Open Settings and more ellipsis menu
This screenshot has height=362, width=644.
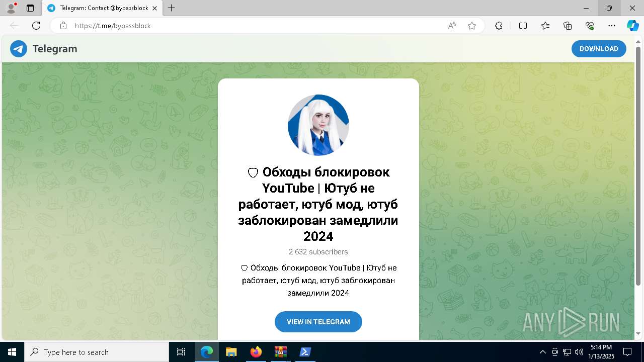(612, 26)
